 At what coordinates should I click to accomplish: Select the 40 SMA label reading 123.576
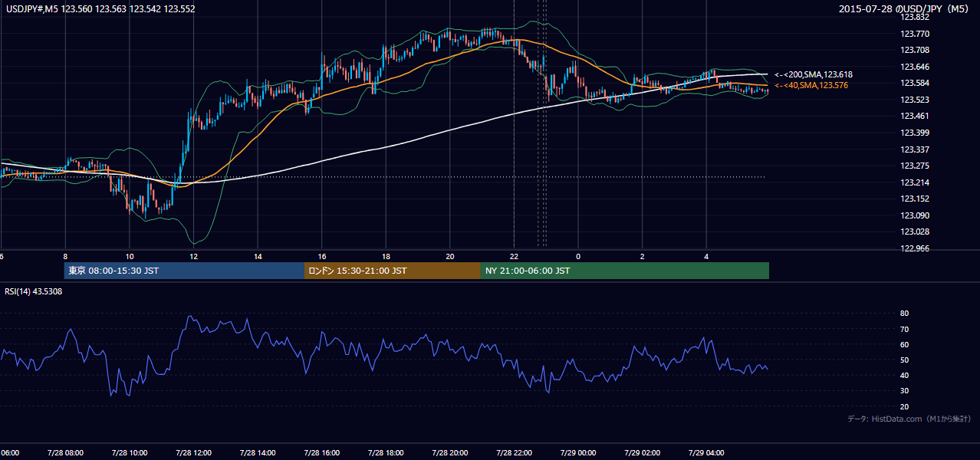pos(811,85)
